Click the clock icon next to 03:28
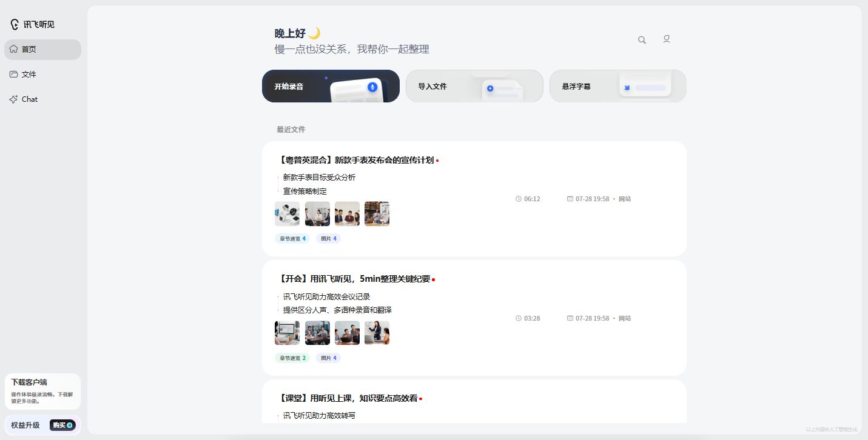Viewport: 868px width, 440px height. pyautogui.click(x=519, y=318)
